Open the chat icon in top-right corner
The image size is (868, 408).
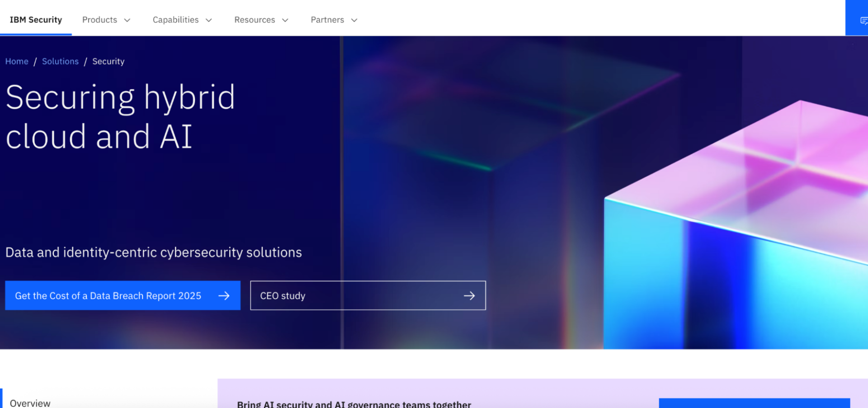[863, 20]
